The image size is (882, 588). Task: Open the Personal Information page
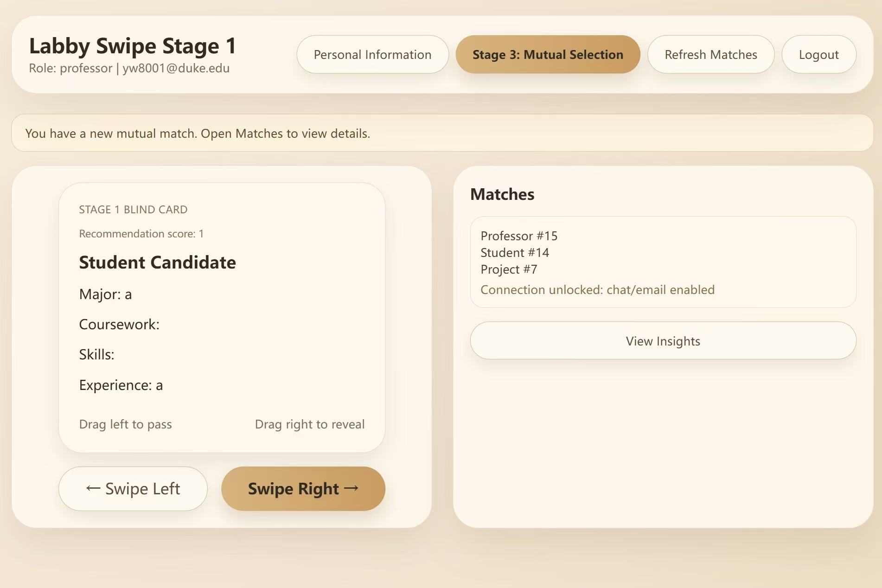[372, 54]
